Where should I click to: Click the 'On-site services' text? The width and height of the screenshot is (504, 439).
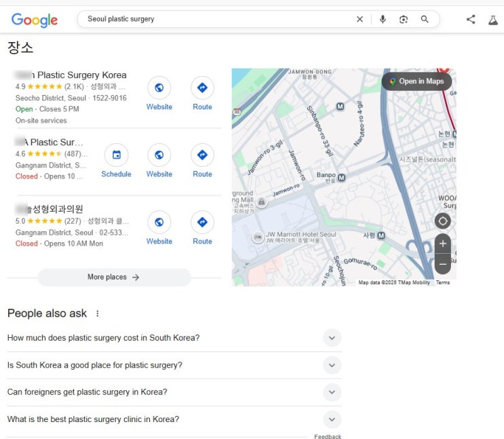click(x=41, y=121)
